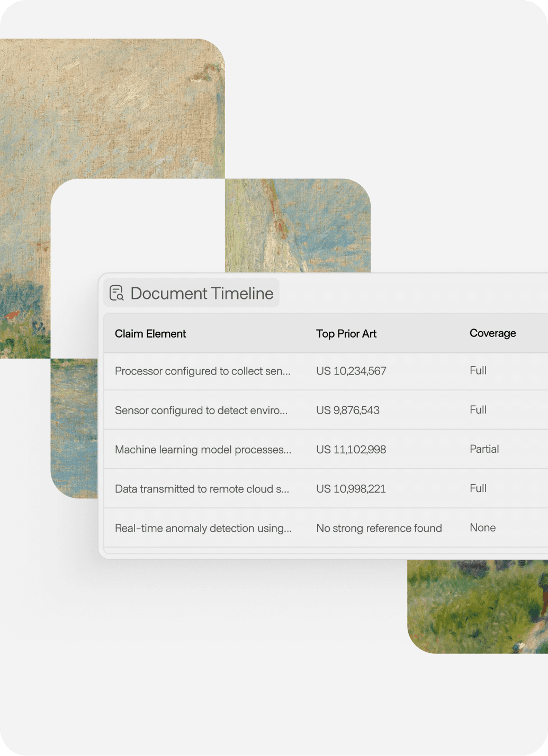Screen dimensions: 548x756
Task: Click the document search icon beside Document Timeline
Action: pos(116,293)
